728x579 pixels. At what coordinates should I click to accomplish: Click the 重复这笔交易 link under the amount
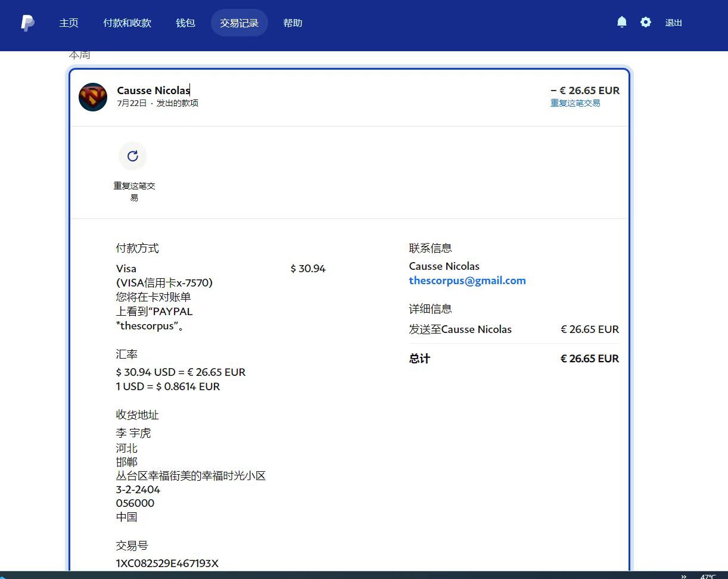575,103
